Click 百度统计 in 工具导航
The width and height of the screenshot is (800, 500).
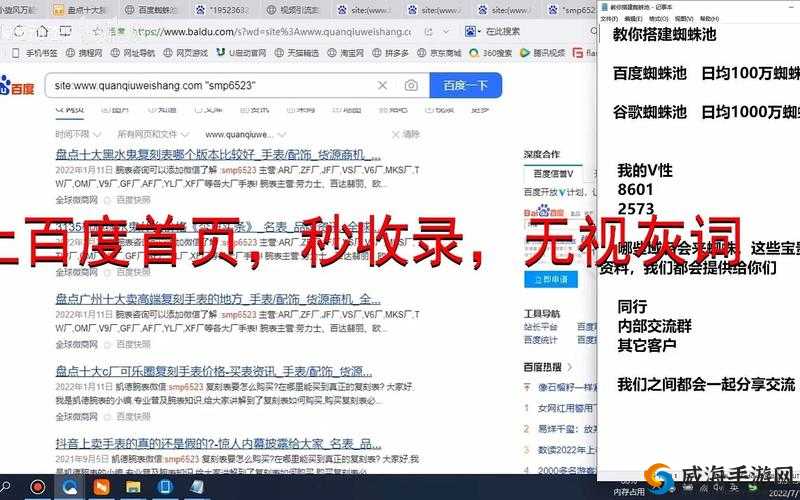tap(540, 340)
